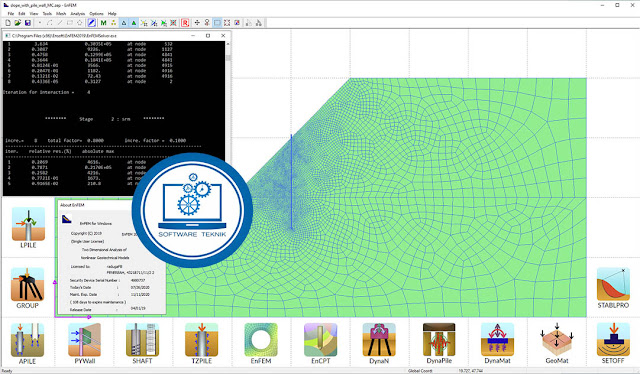
Task: Select the draw arc tool
Action: click(x=49, y=23)
